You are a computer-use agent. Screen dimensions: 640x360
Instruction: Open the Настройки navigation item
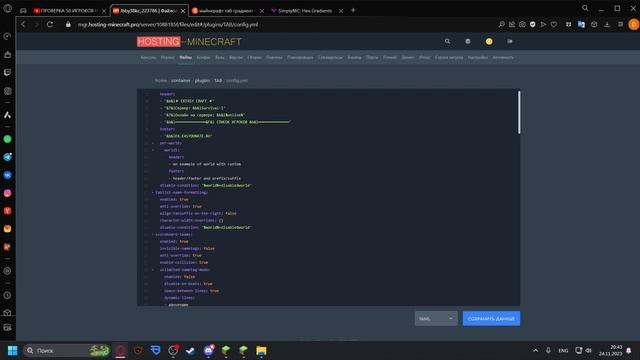478,58
